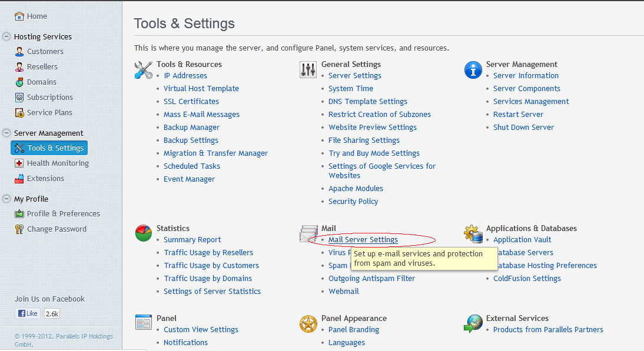Click the Panel section window icon
644x351 pixels.
click(x=143, y=323)
